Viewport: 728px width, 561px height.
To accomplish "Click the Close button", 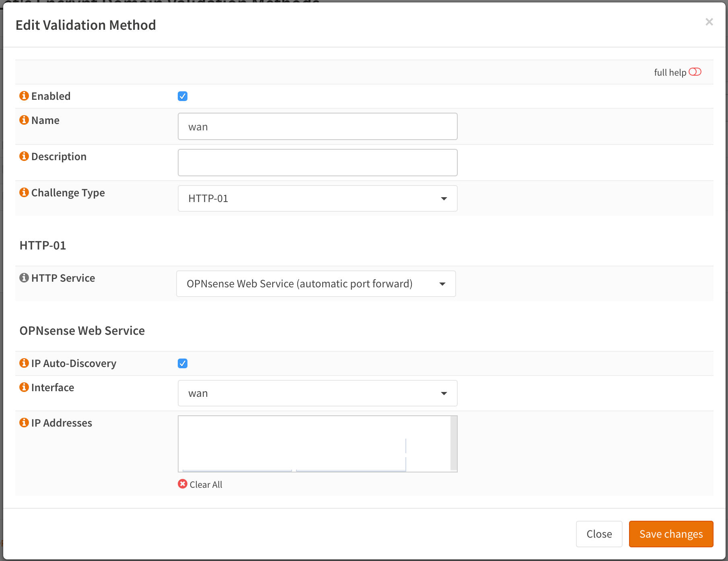I will coord(599,534).
